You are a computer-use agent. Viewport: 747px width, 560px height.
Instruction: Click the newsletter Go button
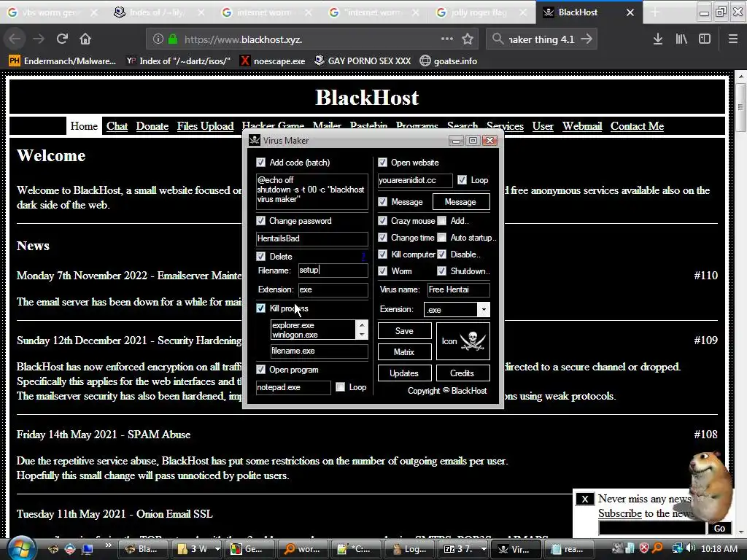[719, 528]
